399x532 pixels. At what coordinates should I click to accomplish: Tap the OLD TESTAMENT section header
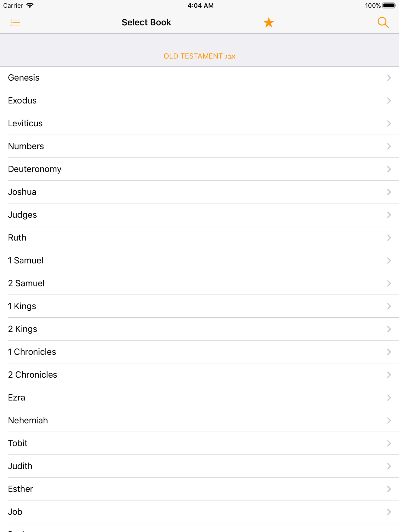coord(199,56)
